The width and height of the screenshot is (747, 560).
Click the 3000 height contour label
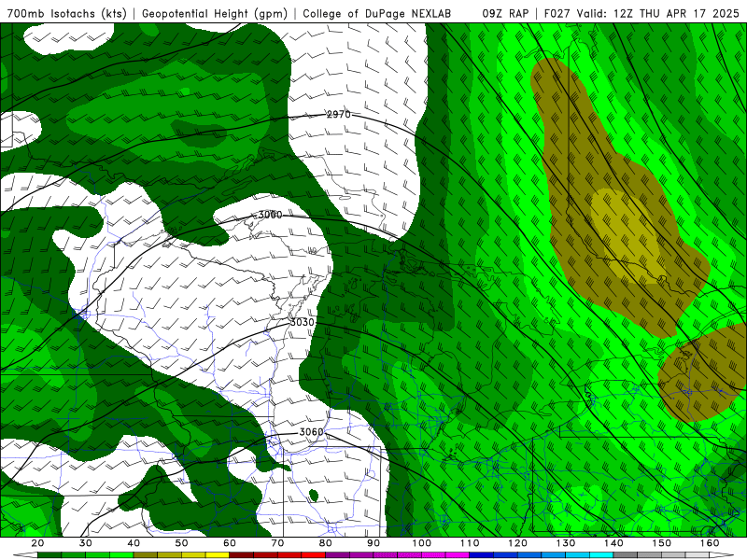coord(270,215)
